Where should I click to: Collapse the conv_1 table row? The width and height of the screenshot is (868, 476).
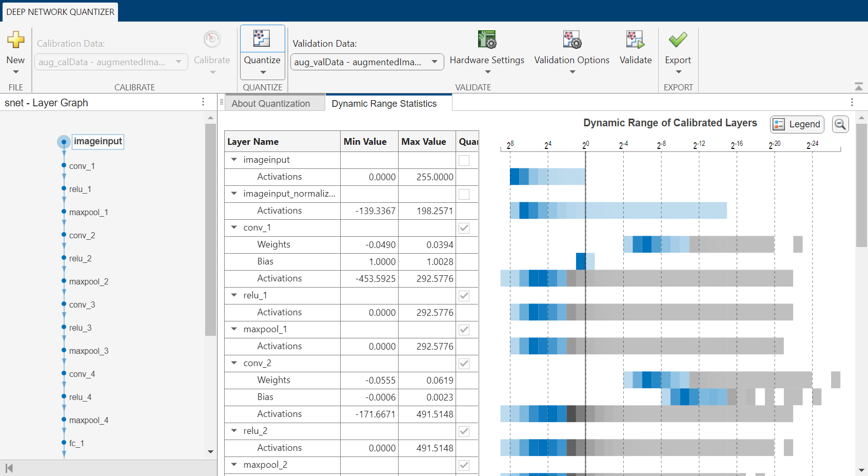pos(234,227)
